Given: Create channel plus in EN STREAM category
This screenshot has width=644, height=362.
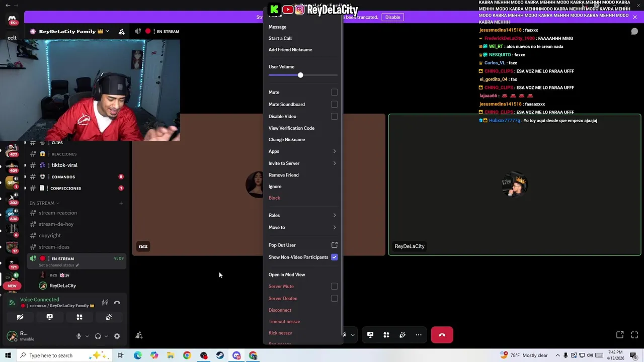Looking at the screenshot, I should (121, 203).
